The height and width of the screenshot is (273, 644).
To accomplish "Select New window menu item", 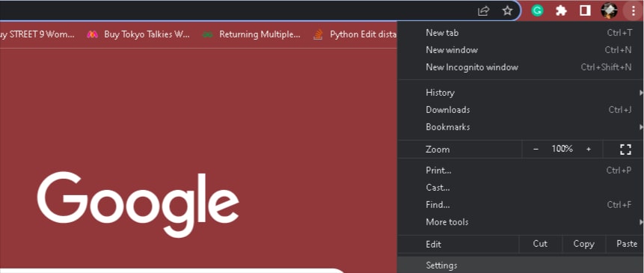I will [x=521, y=50].
